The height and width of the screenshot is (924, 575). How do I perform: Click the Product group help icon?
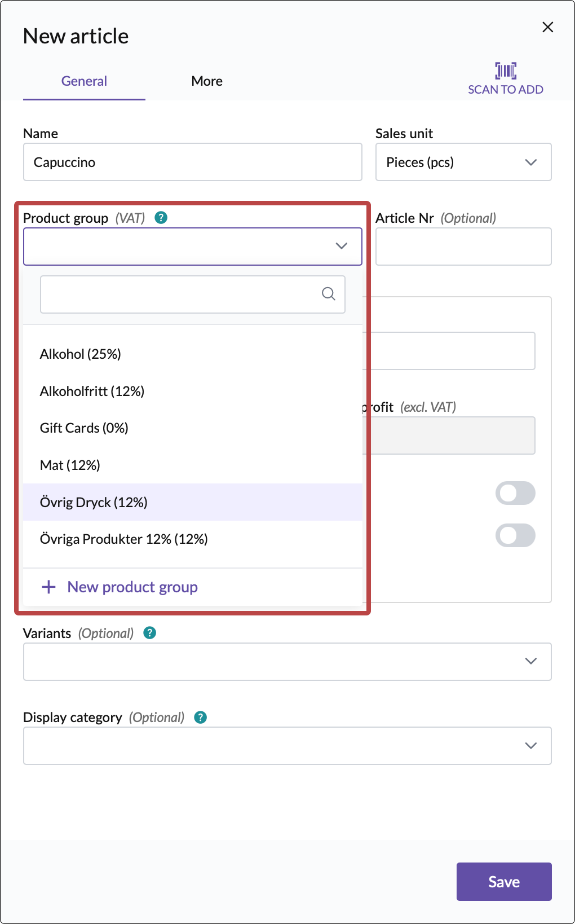[161, 218]
